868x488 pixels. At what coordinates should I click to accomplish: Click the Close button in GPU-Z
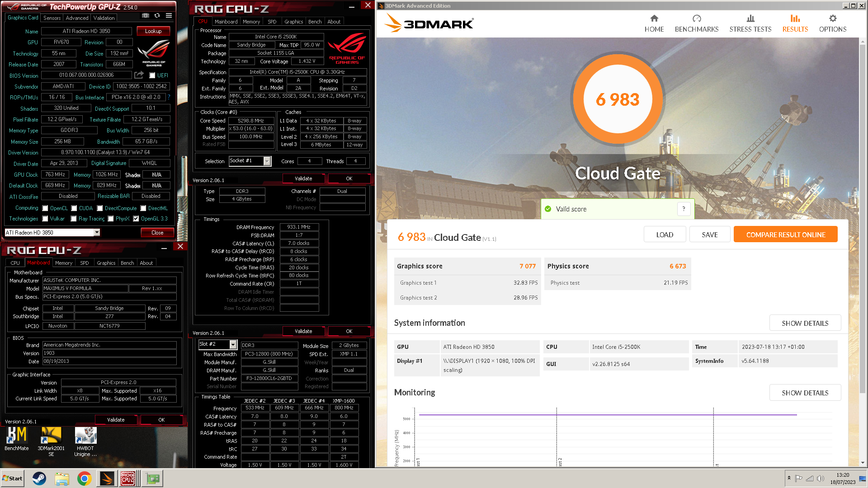click(x=157, y=233)
